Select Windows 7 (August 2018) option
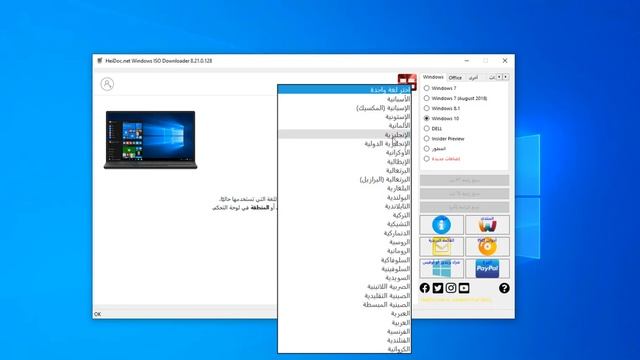 click(427, 98)
